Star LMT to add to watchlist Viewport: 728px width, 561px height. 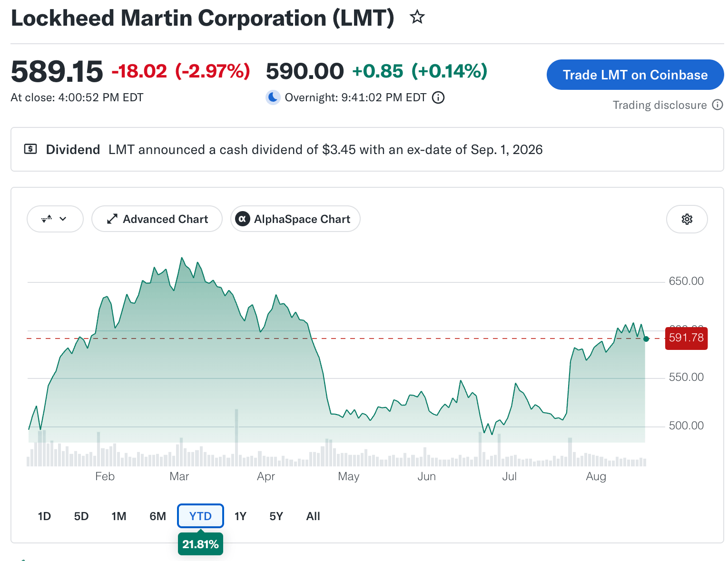coord(417,17)
